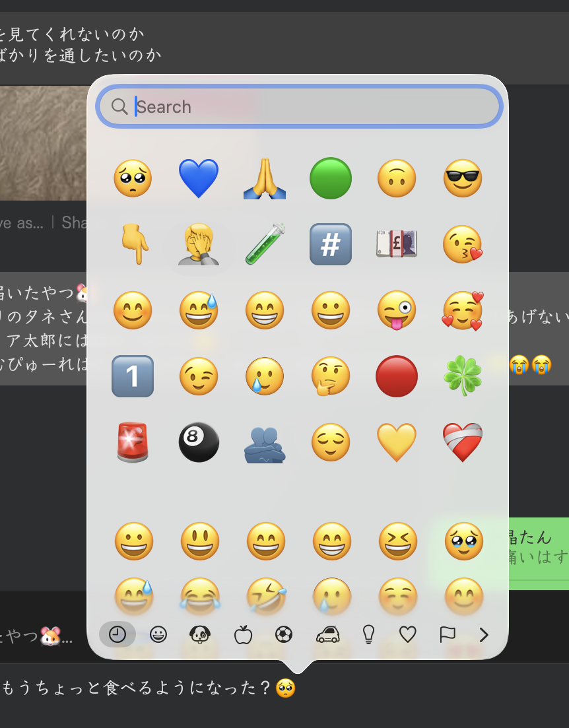Choose the black 8-ball emoji
This screenshot has width=569, height=728.
coord(199,442)
